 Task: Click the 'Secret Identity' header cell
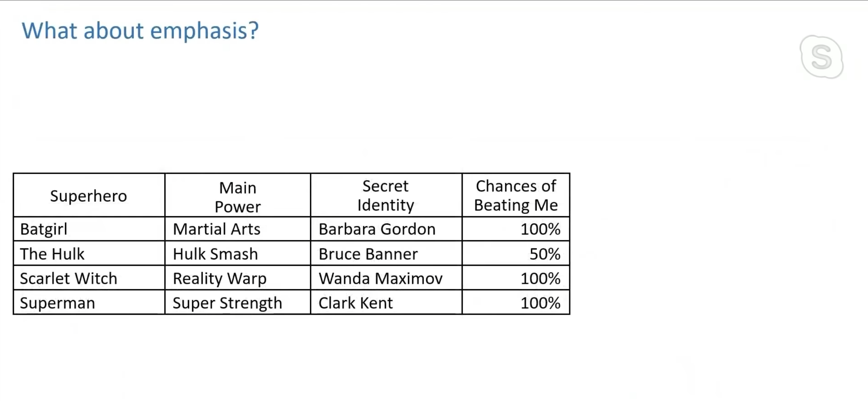click(x=386, y=195)
